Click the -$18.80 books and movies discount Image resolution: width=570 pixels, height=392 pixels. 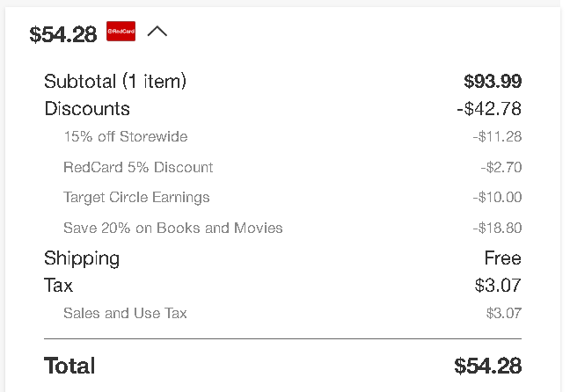[x=497, y=228]
